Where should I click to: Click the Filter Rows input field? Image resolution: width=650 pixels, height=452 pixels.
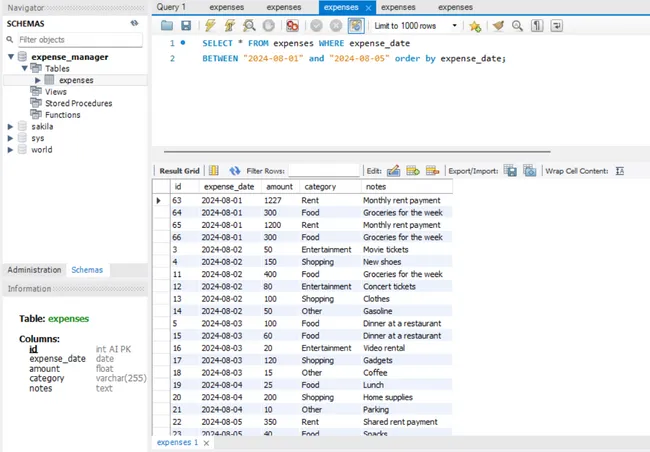pos(324,170)
